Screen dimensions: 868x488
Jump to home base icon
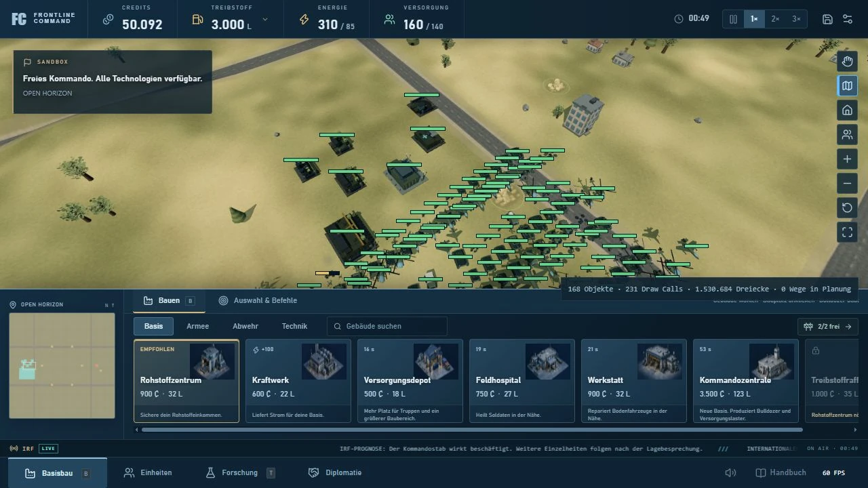847,110
